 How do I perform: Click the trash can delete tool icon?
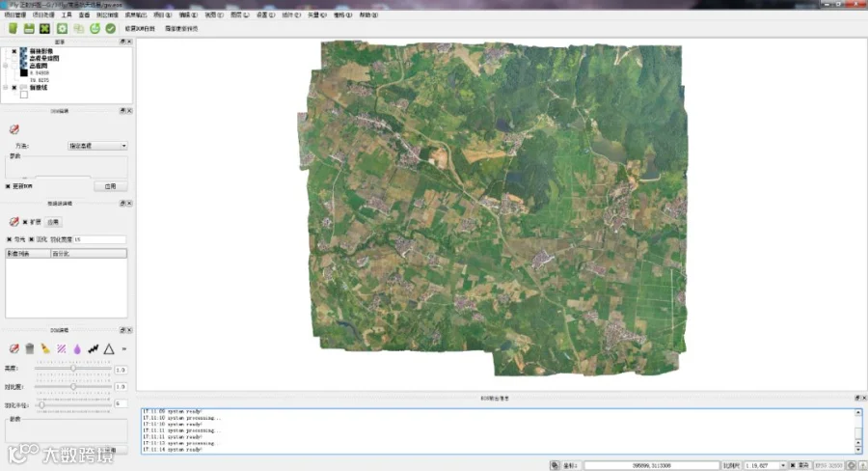(x=29, y=348)
